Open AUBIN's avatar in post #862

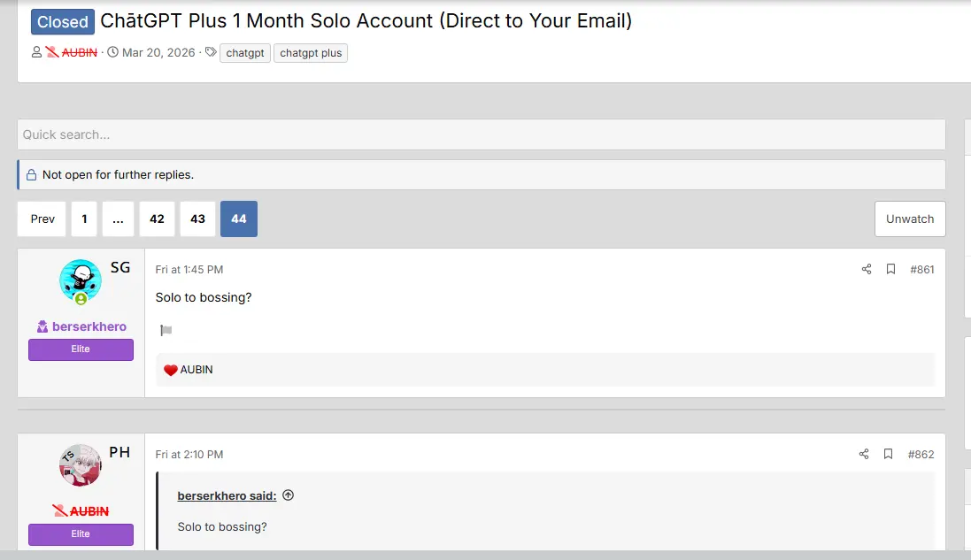pos(81,465)
